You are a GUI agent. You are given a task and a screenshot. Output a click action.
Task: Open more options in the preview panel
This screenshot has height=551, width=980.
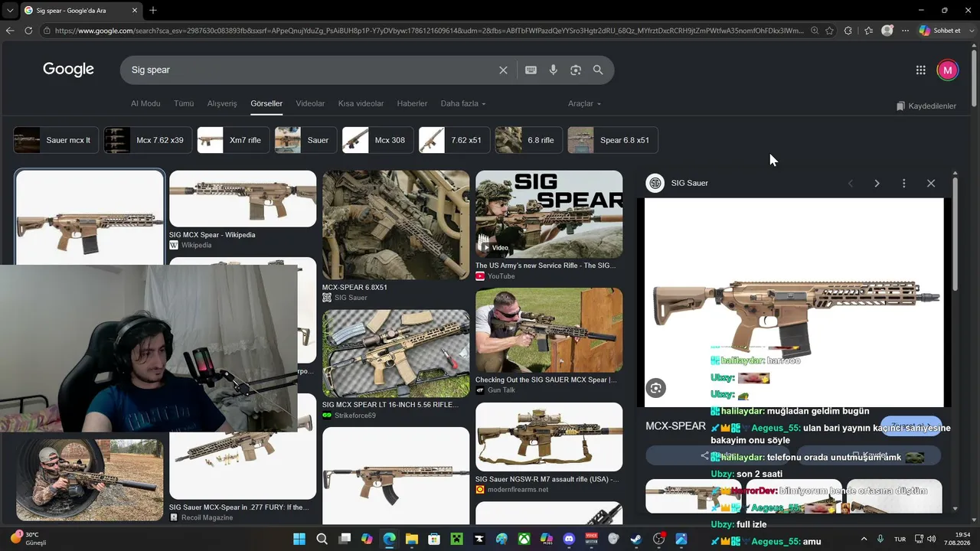[904, 184]
